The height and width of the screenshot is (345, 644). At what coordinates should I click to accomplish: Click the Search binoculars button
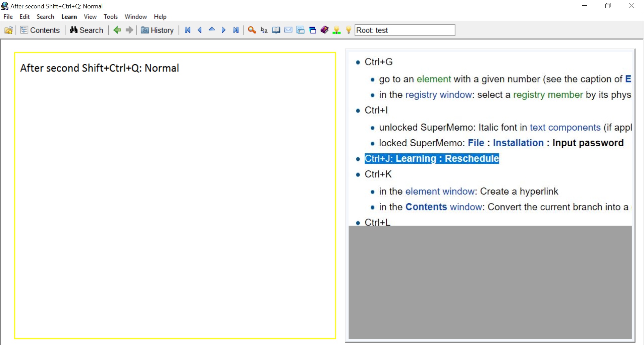tap(87, 30)
